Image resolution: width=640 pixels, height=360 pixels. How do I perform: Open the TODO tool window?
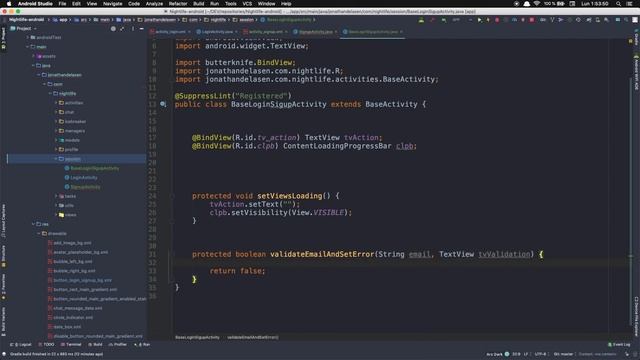click(46, 344)
